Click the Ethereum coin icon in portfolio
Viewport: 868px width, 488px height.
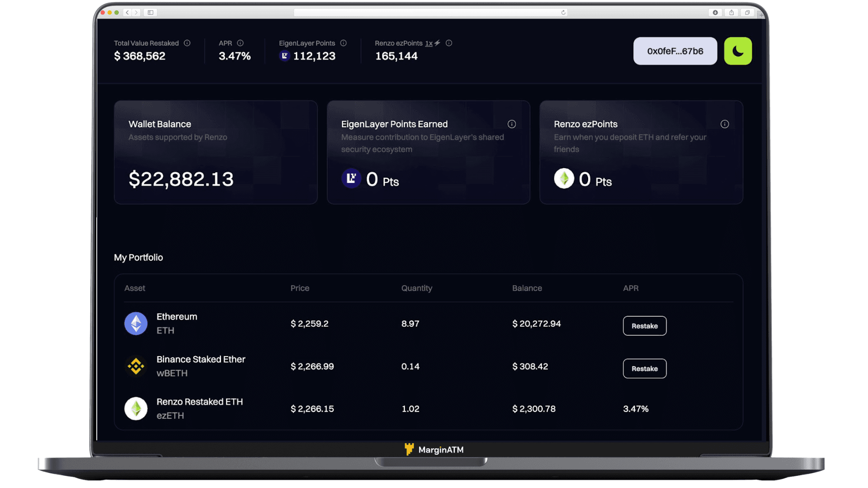click(136, 324)
